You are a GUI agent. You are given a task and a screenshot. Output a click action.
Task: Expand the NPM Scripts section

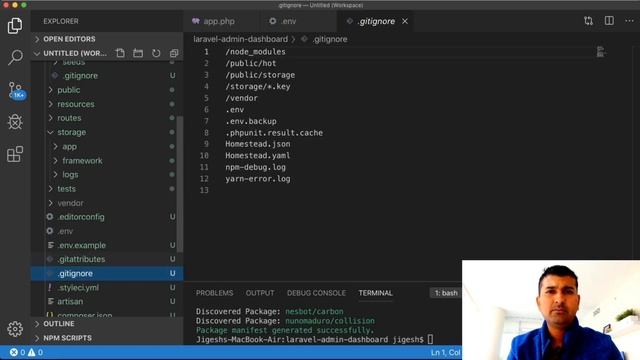(x=107, y=338)
